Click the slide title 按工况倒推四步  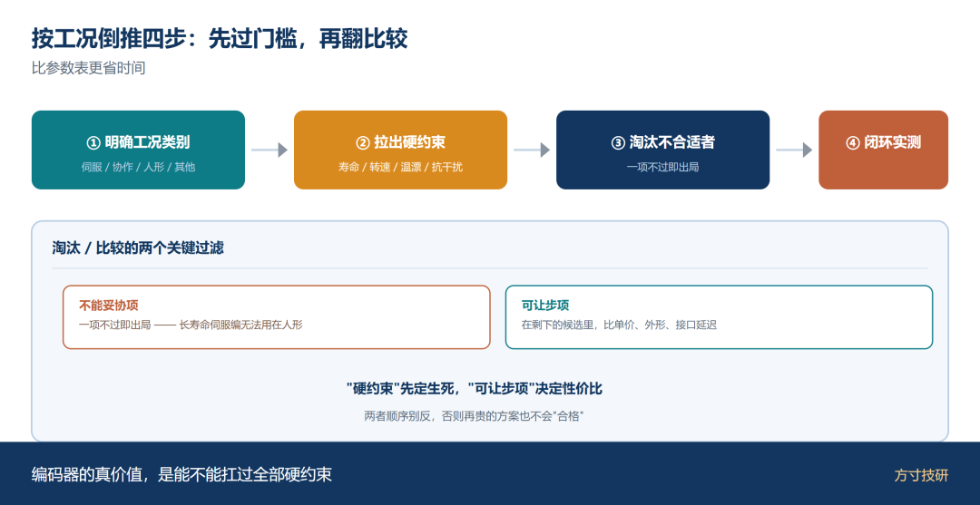pyautogui.click(x=220, y=39)
